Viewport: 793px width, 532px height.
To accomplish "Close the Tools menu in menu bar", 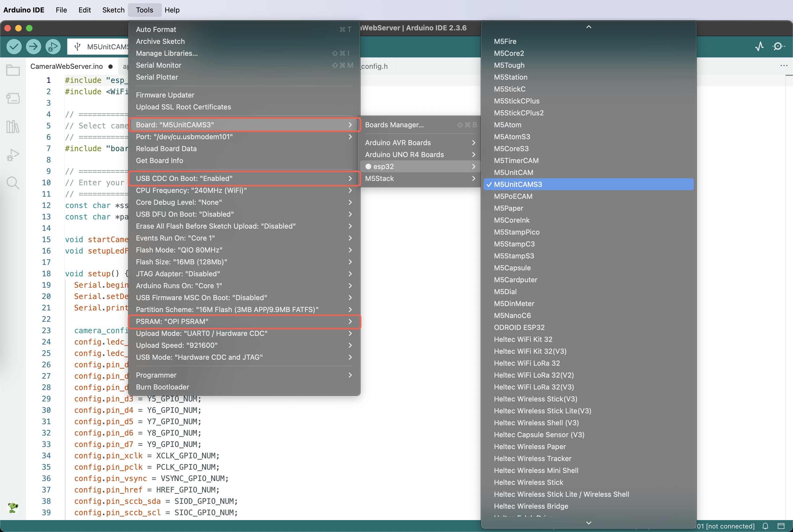I will (145, 10).
